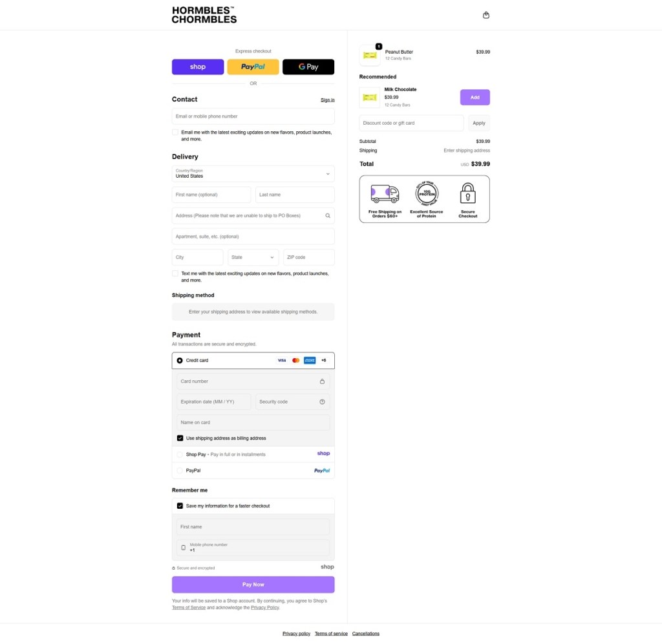Enable email updates checkbox

coord(175,132)
